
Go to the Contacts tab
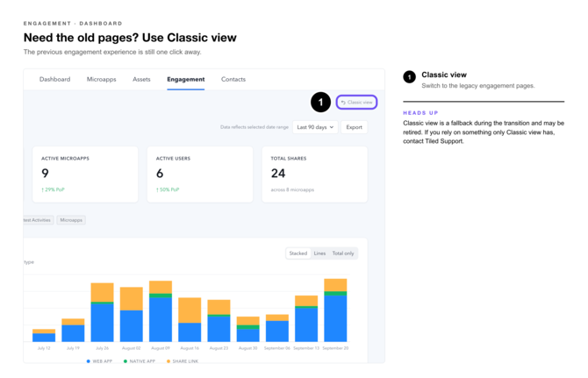[233, 79]
